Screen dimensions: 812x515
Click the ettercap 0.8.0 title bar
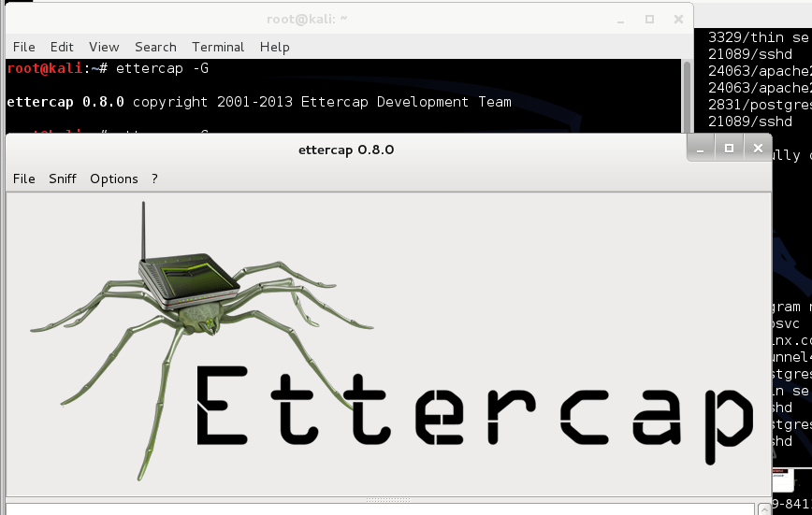[346, 150]
